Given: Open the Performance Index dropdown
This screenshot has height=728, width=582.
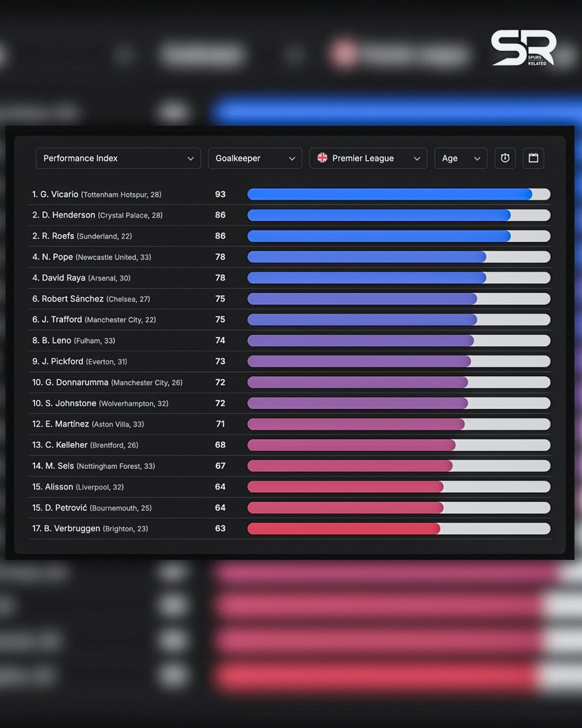Looking at the screenshot, I should coord(118,158).
